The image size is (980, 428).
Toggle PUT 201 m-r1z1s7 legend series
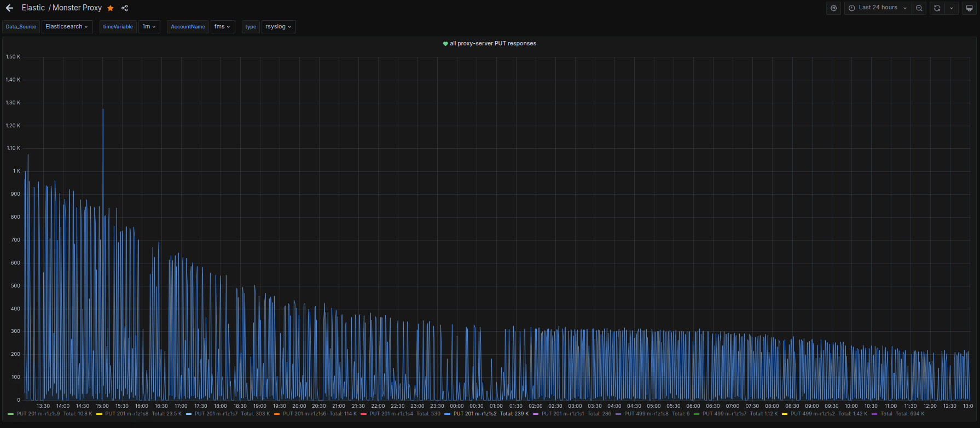[x=216, y=414]
